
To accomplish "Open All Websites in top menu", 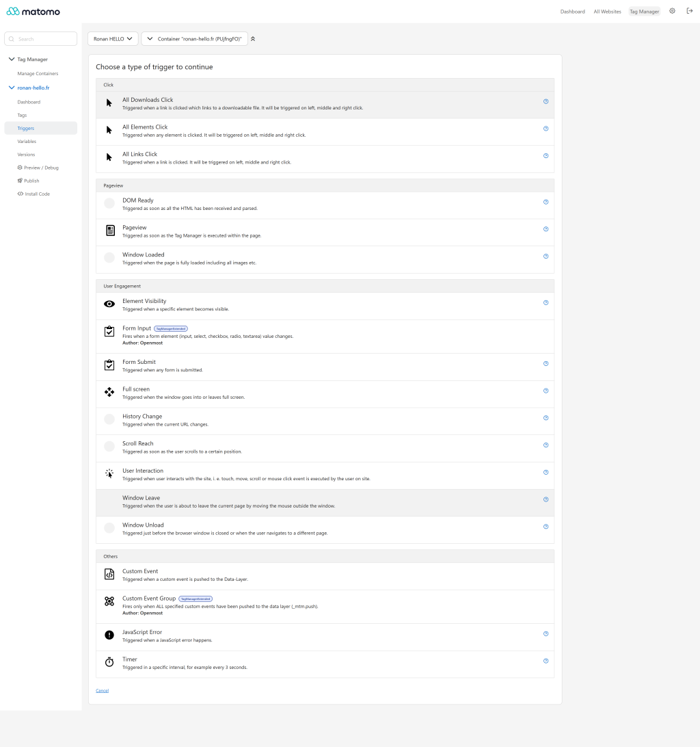I will [x=607, y=12].
